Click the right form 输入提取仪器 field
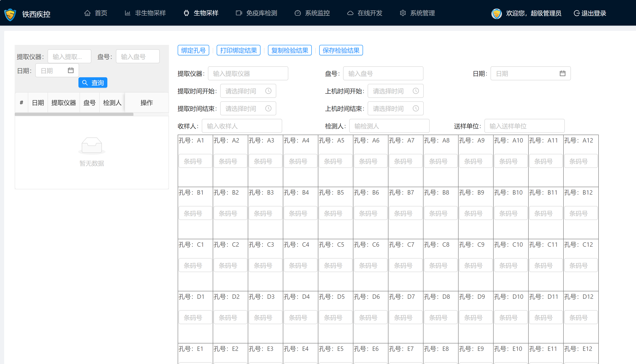 (248, 73)
